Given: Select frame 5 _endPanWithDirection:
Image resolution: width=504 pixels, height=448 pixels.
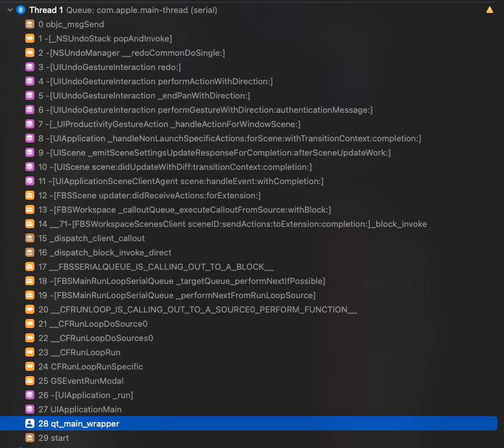Looking at the screenshot, I should (x=144, y=95).
